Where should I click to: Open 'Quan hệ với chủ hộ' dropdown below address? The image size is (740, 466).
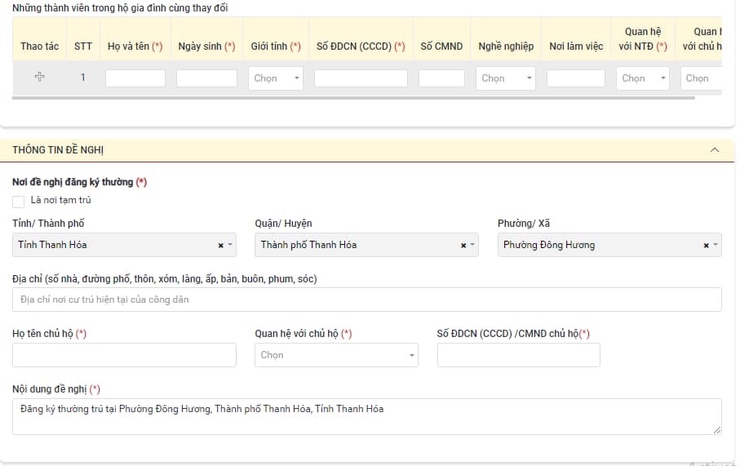click(x=336, y=355)
